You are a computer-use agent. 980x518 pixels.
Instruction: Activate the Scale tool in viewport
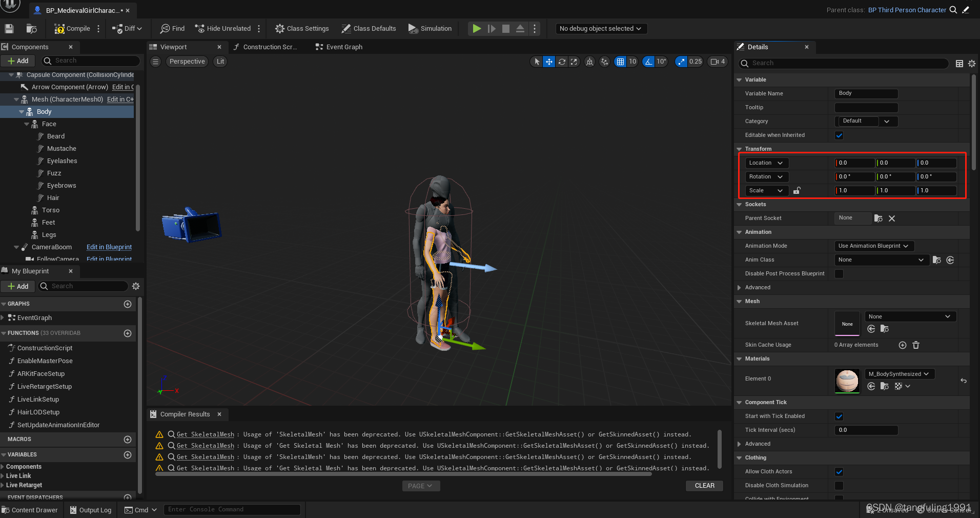point(574,62)
